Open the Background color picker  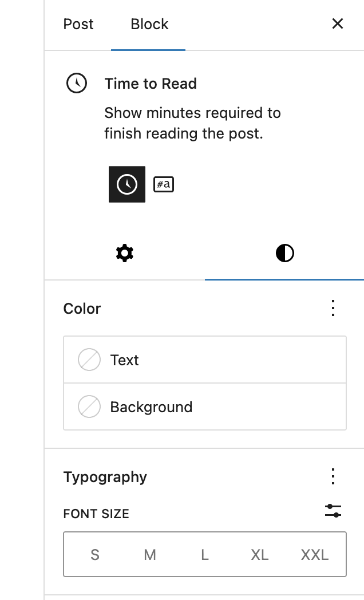click(x=205, y=407)
